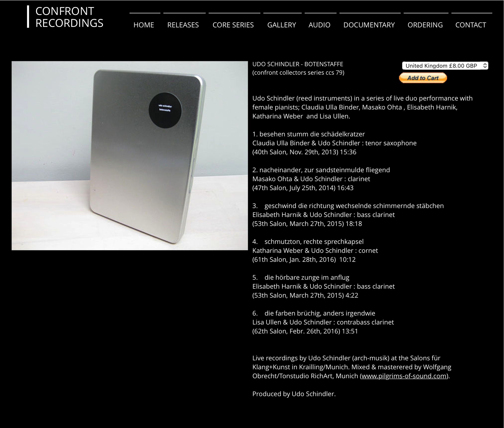Image resolution: width=504 pixels, height=428 pixels.
Task: Open the CORE SERIES menu item
Action: (233, 25)
